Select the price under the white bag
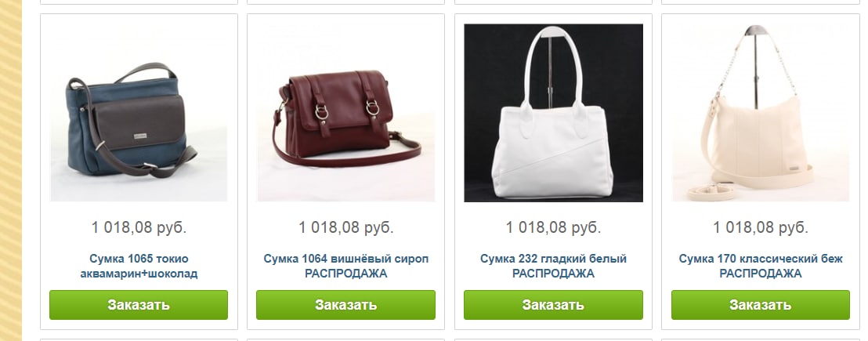Screen dimensions: 868x341 click(x=553, y=227)
